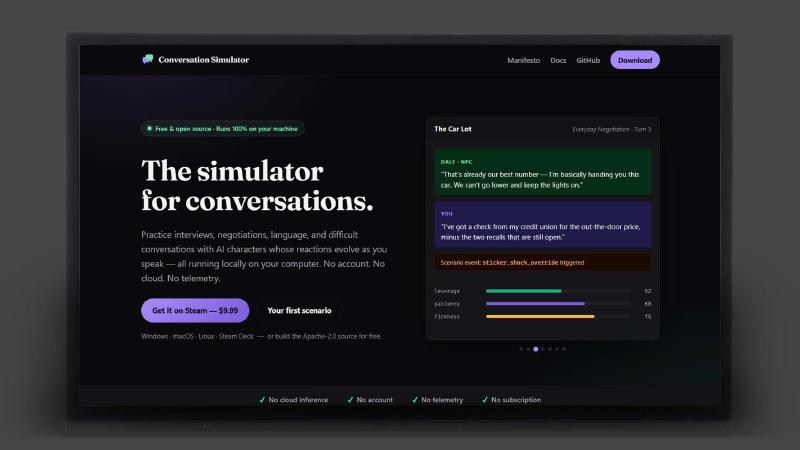Click the Conversation Simulator site title

204,60
